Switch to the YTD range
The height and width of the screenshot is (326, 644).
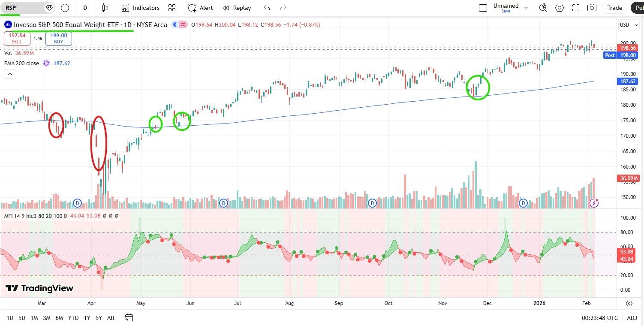point(73,318)
